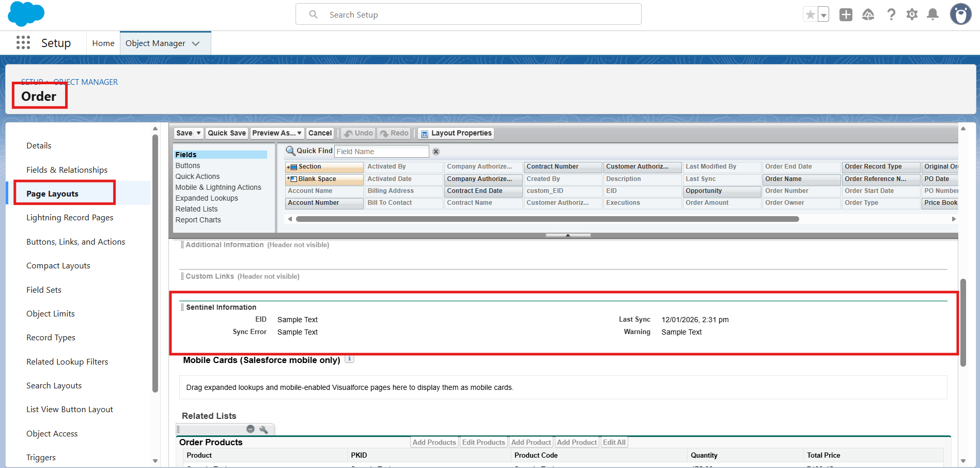Image resolution: width=980 pixels, height=468 pixels.
Task: Open the Notifications bell icon
Action: click(x=932, y=15)
